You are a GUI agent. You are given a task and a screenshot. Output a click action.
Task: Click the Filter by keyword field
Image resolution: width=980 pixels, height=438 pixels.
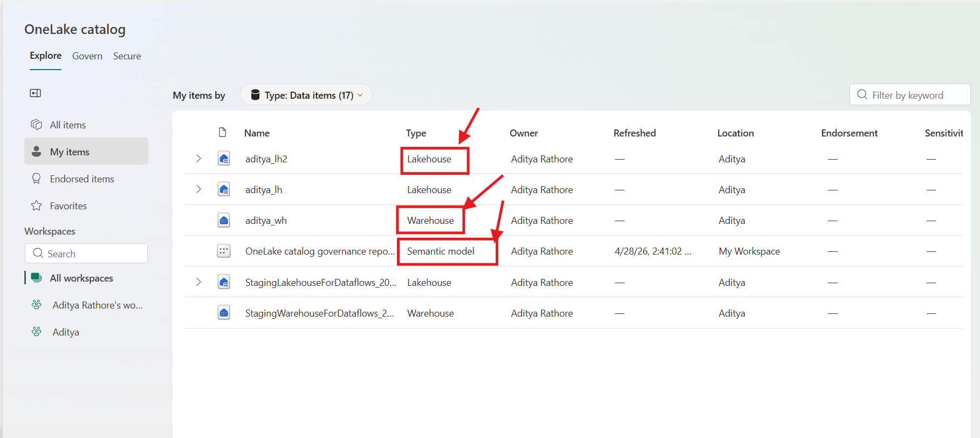coord(910,94)
